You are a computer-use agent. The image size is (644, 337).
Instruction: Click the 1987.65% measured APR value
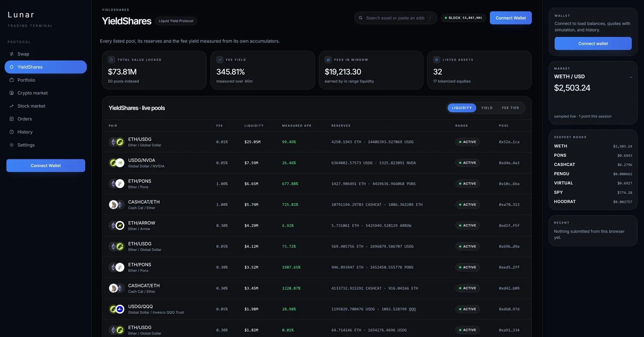(291, 267)
